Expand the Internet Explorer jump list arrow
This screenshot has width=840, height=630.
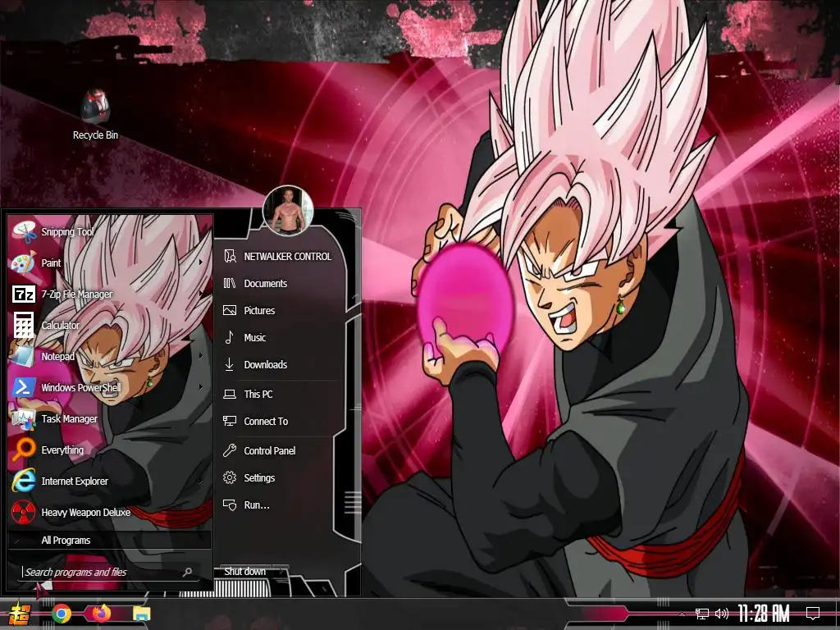point(201,481)
